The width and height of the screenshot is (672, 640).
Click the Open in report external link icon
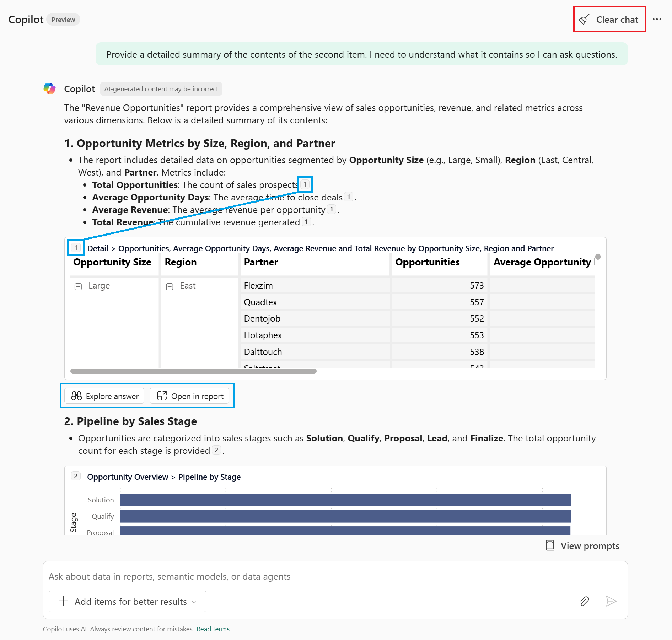(x=163, y=396)
